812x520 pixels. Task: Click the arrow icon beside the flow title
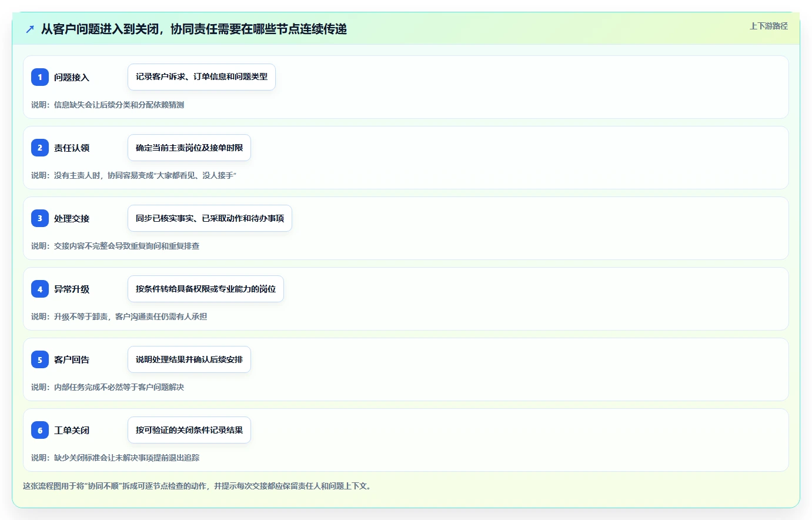30,29
